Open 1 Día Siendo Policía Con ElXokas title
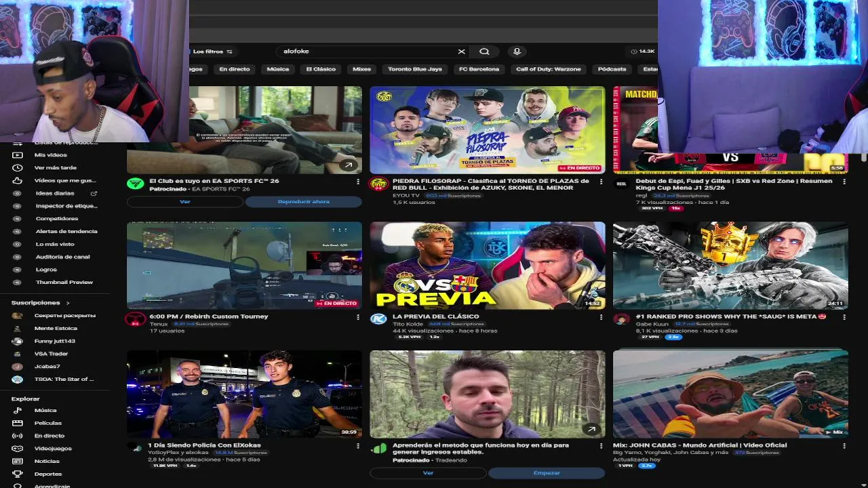The image size is (868, 488). (204, 445)
